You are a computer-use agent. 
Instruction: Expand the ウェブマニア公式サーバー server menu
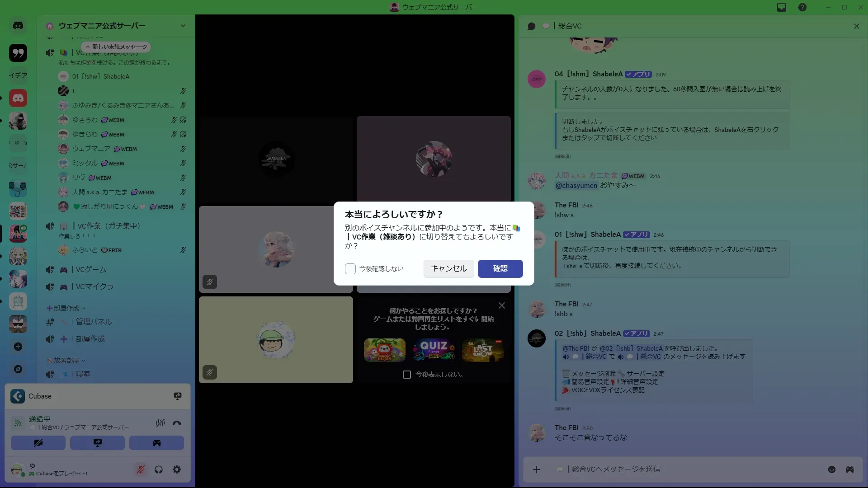[183, 26]
